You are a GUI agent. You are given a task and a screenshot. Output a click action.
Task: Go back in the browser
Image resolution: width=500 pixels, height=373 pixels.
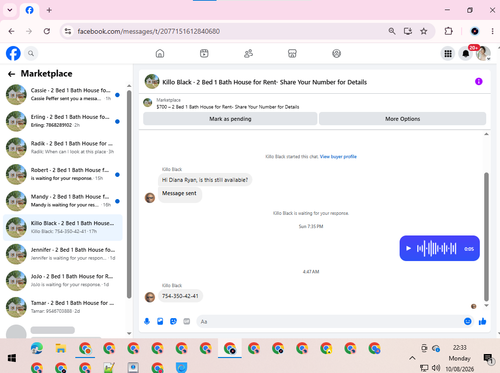click(x=11, y=31)
